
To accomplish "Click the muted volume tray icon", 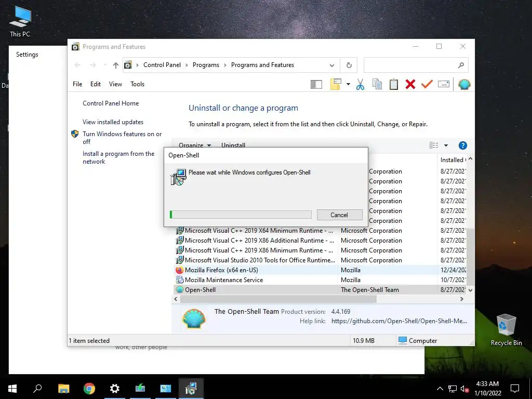I will [x=464, y=389].
